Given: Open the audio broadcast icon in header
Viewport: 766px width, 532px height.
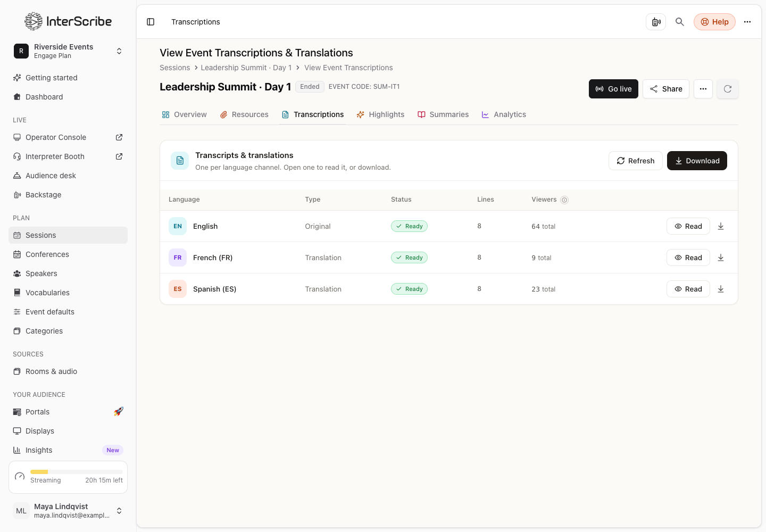Looking at the screenshot, I should coord(656,22).
